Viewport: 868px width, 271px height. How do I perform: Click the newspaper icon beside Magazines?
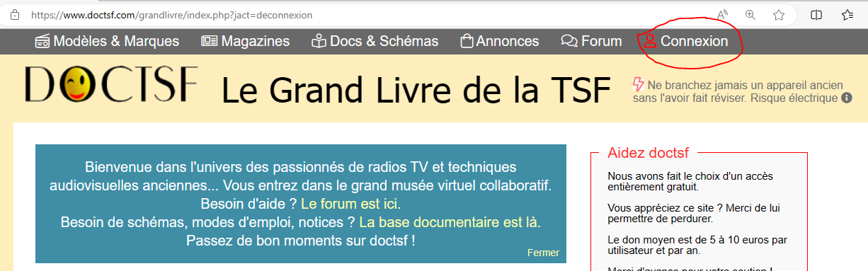point(210,42)
